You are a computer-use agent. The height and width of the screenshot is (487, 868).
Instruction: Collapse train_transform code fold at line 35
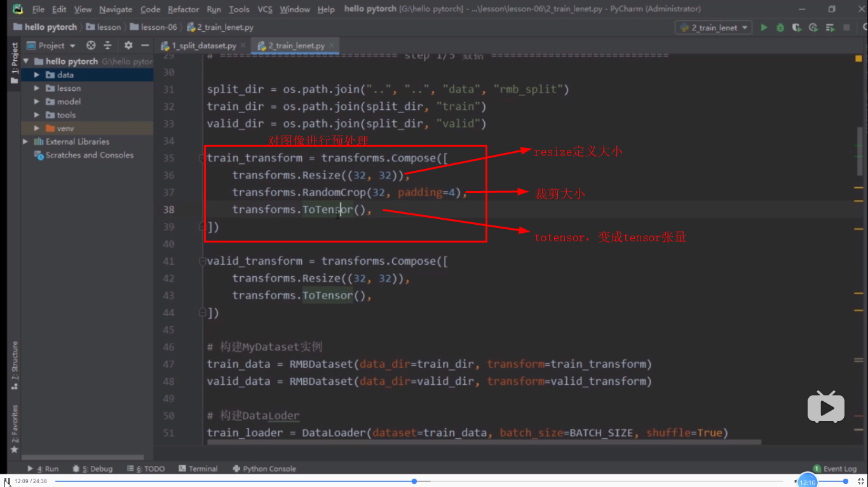pos(202,158)
